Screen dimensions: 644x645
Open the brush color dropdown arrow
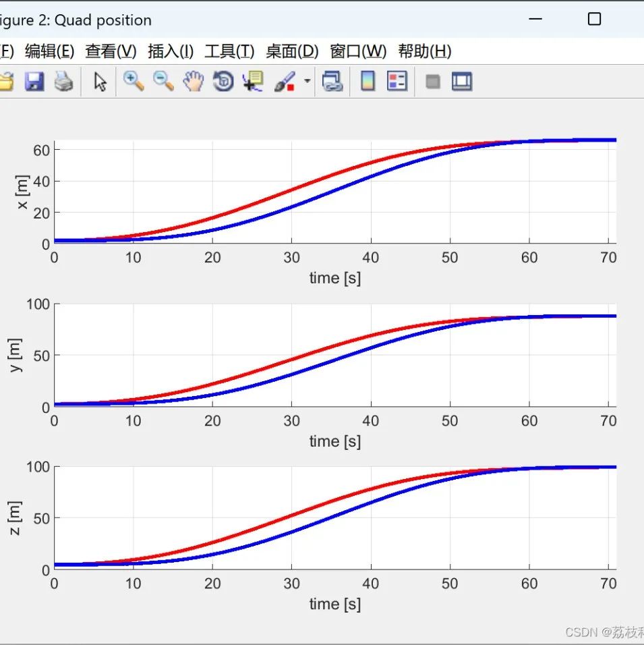pos(308,81)
